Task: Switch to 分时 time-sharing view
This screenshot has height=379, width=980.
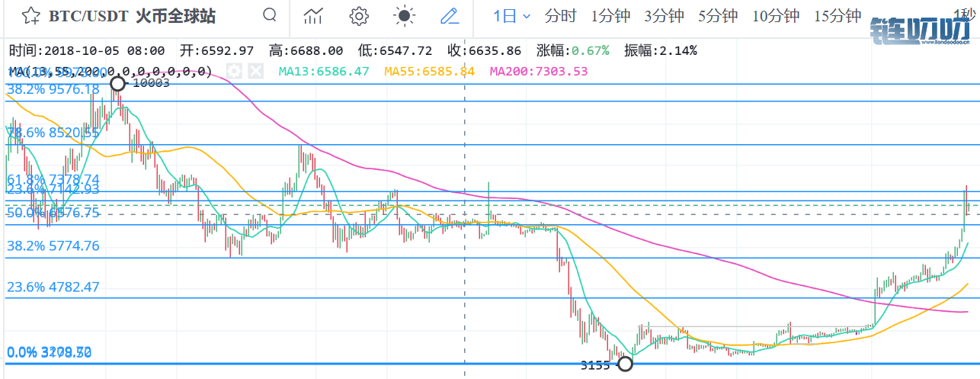Action: click(x=560, y=16)
